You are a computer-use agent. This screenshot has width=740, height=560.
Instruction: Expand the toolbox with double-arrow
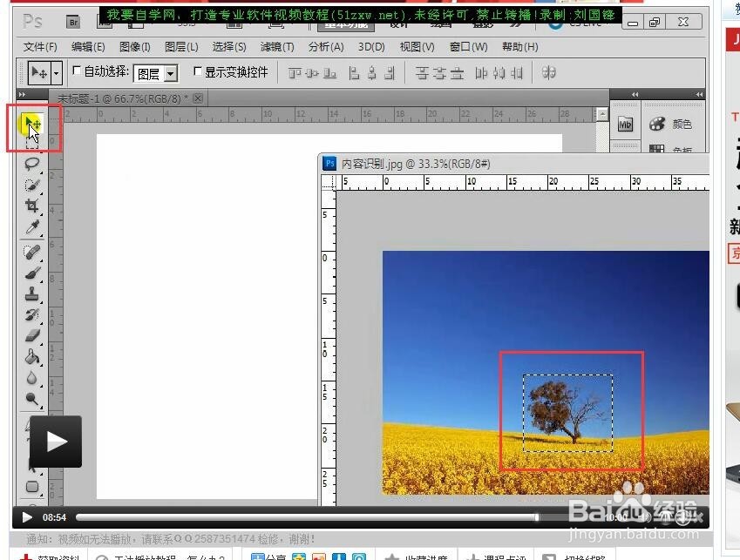point(22,94)
